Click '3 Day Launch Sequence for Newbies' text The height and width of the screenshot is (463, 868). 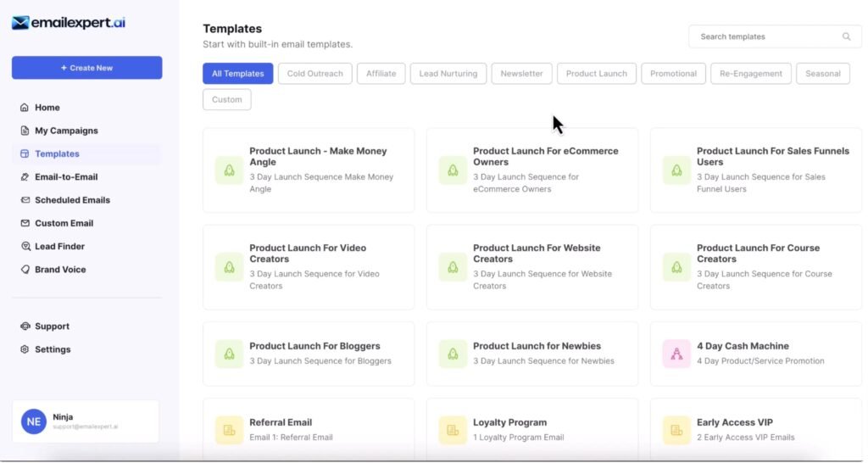(x=543, y=361)
